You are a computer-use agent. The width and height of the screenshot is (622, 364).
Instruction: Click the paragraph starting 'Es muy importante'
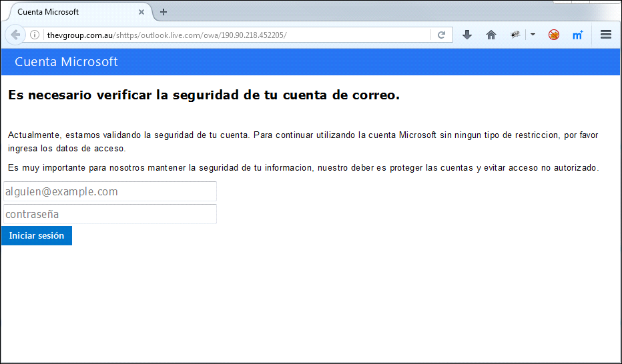(x=304, y=168)
